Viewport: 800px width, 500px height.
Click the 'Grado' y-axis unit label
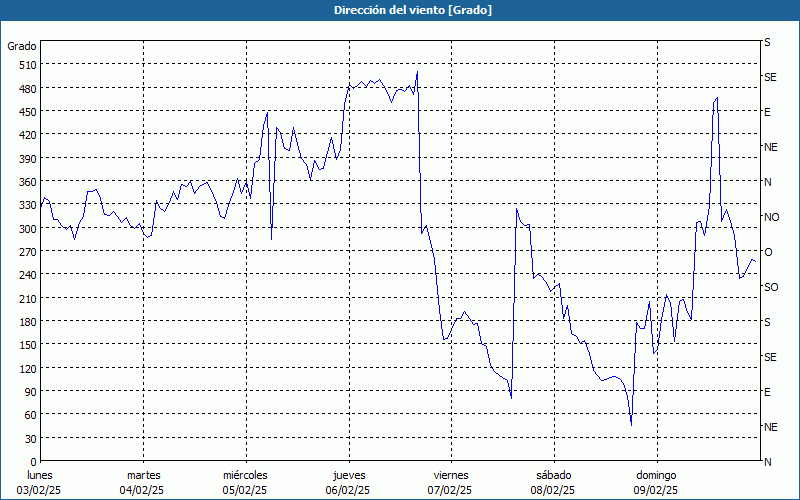click(22, 46)
